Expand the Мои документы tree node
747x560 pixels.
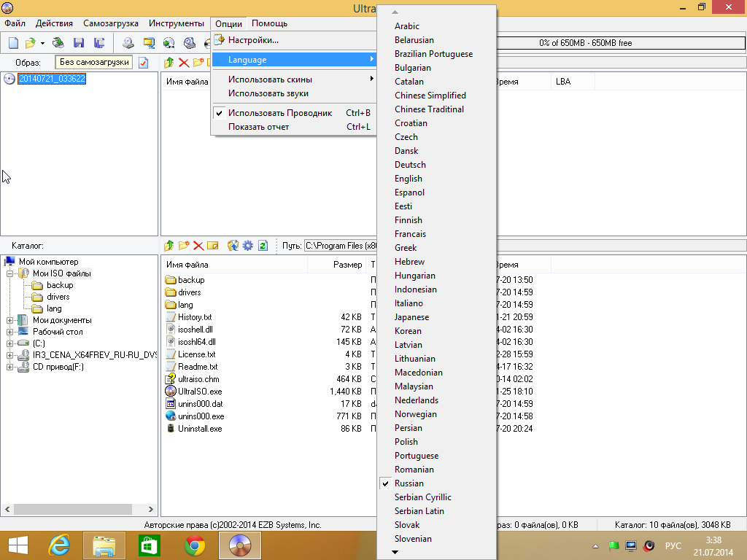[x=9, y=321]
